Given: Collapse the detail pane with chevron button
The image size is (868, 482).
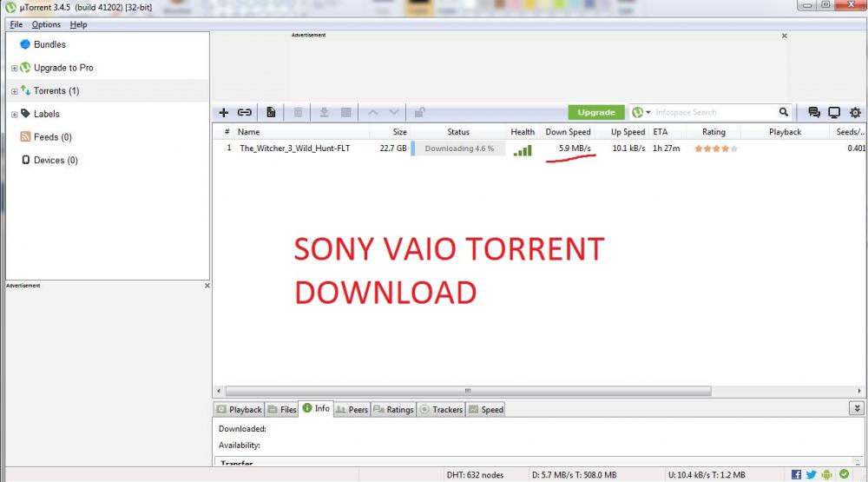Looking at the screenshot, I should pyautogui.click(x=857, y=408).
